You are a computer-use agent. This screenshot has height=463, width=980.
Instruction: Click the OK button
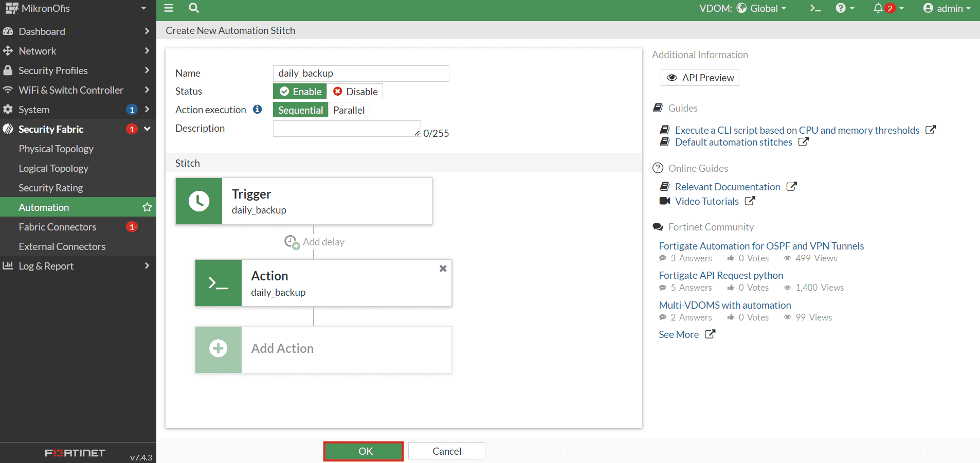click(x=364, y=451)
